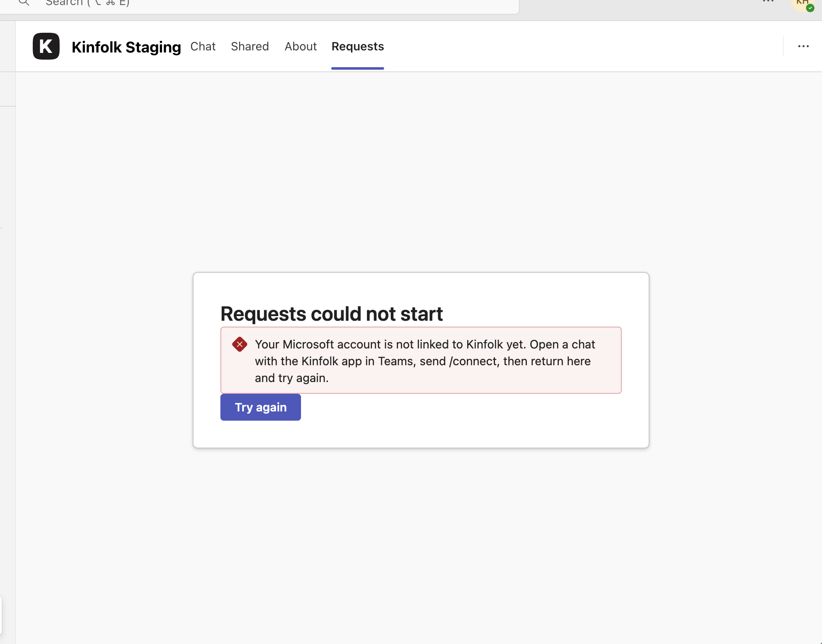Click the Microsoft account not linked message
The height and width of the screenshot is (644, 822).
(425, 361)
